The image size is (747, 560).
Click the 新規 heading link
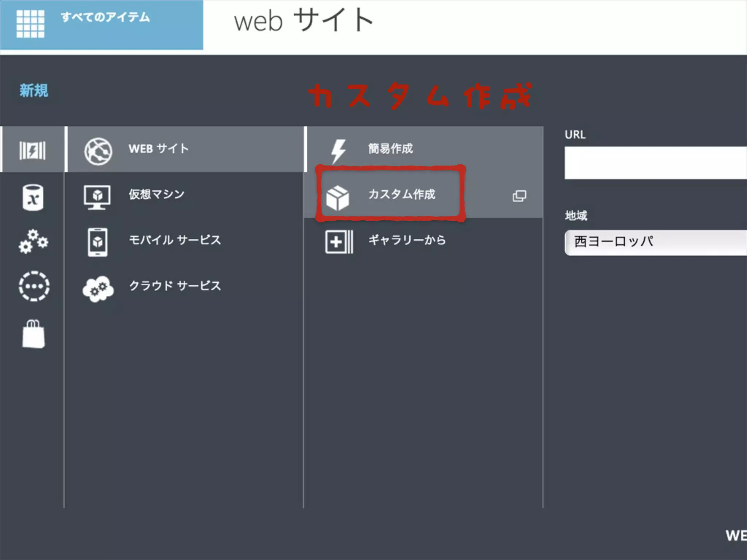34,90
